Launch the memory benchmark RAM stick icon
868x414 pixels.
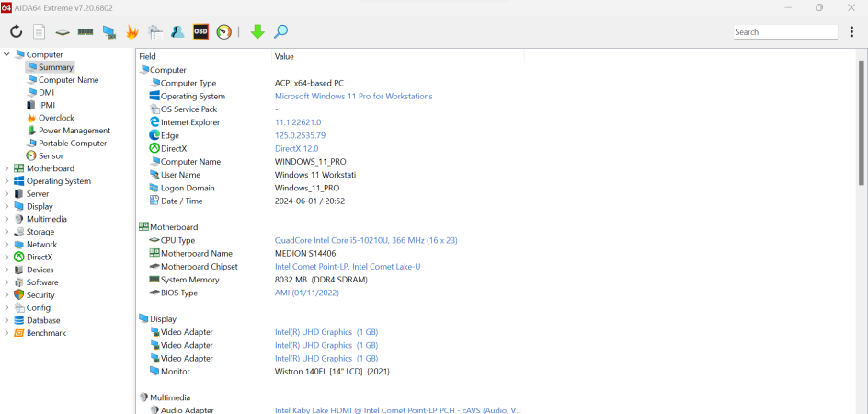click(86, 31)
